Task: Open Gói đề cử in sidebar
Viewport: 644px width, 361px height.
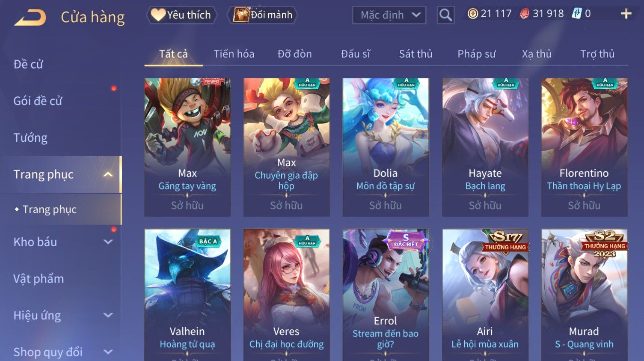Action: click(x=38, y=101)
